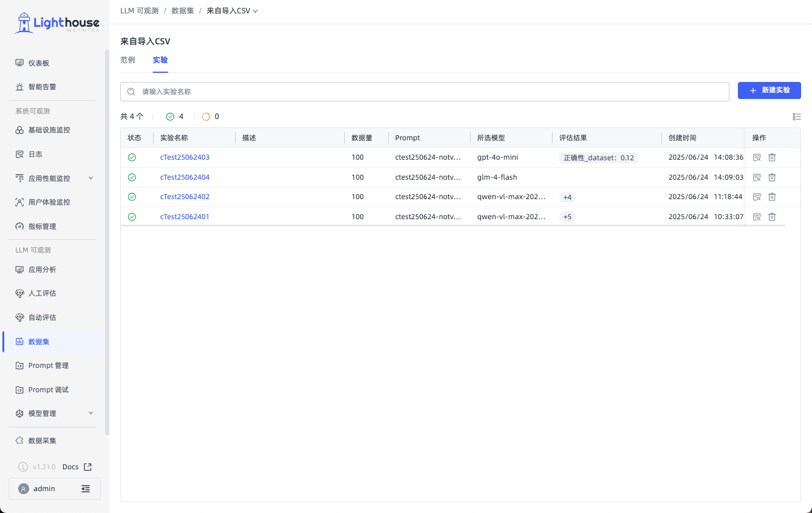Click the 人工评估 icon
Image resolution: width=812 pixels, height=513 pixels.
(x=19, y=293)
